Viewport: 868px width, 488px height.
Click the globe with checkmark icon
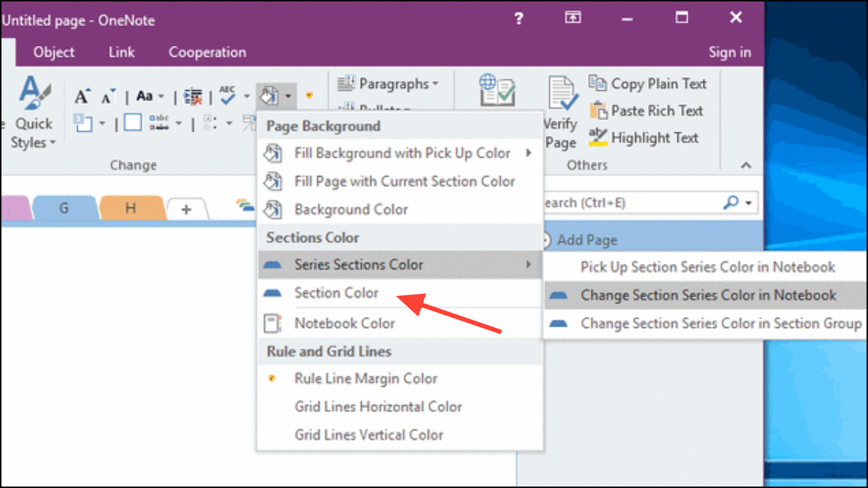496,89
